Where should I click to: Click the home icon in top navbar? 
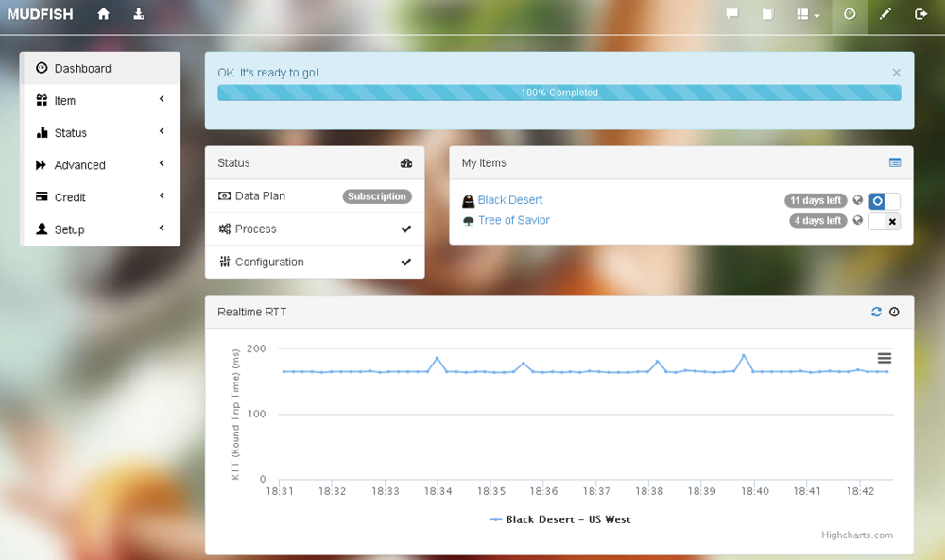point(104,14)
